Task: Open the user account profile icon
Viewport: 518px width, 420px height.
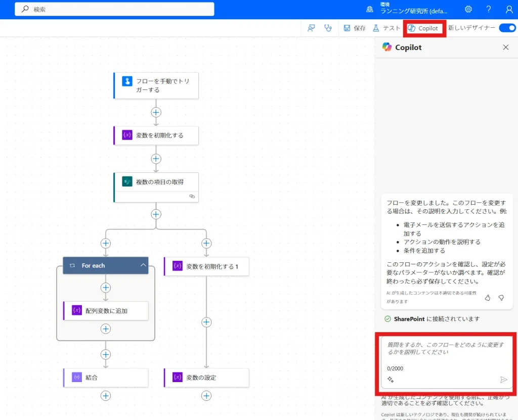Action: pos(509,10)
